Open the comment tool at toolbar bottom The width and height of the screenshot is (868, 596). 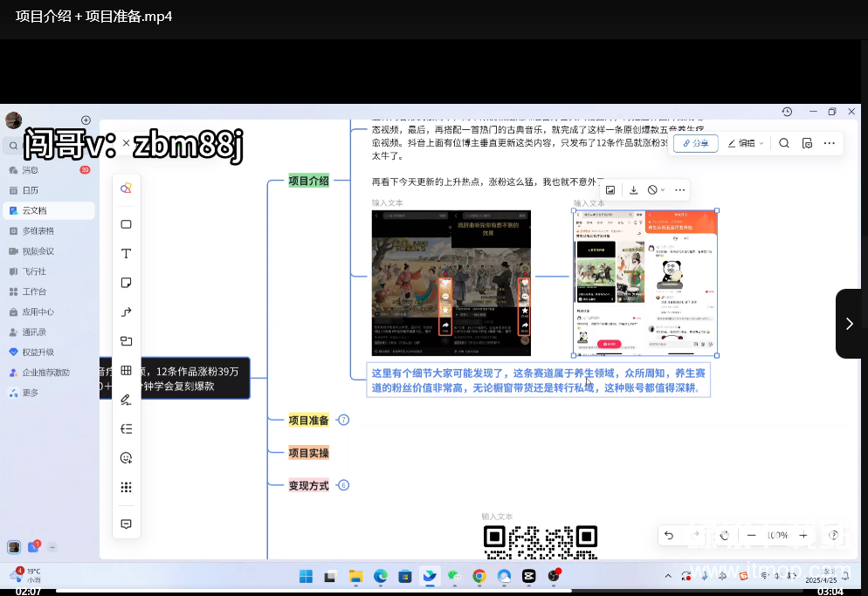(x=127, y=524)
